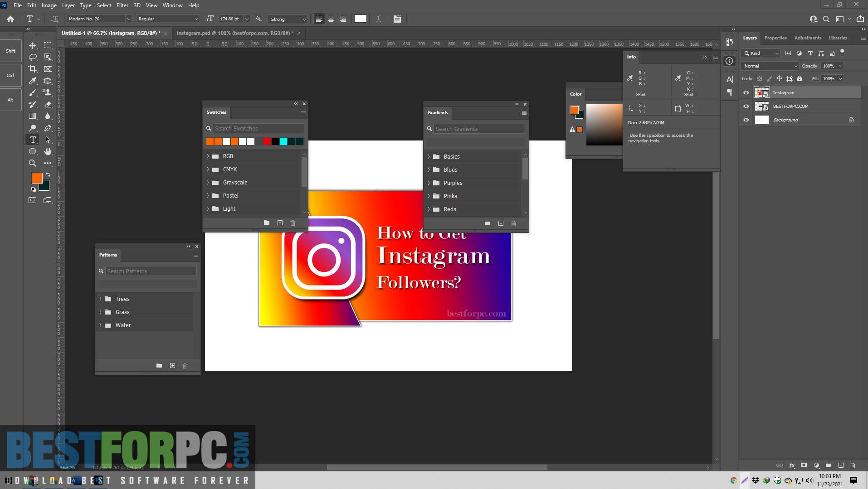Open the Filter menu
This screenshot has width=868, height=489.
[122, 5]
